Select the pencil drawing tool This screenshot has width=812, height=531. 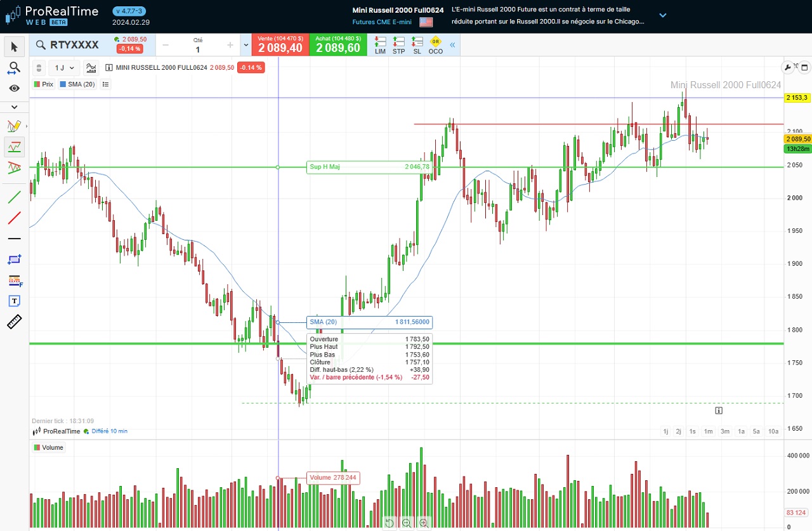[14, 126]
